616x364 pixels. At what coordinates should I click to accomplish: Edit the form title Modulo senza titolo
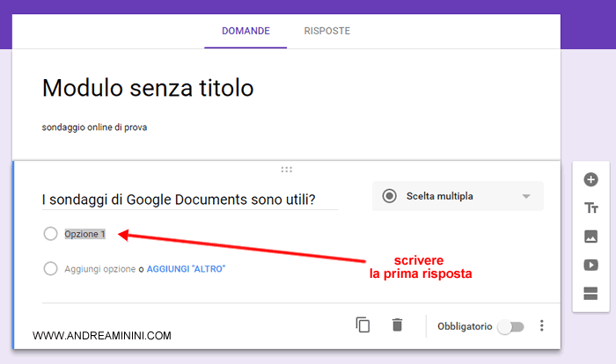[x=148, y=88]
